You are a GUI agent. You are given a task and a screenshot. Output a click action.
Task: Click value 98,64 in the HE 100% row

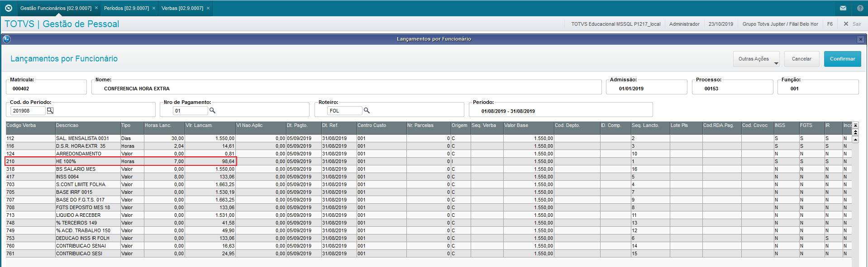(228, 161)
